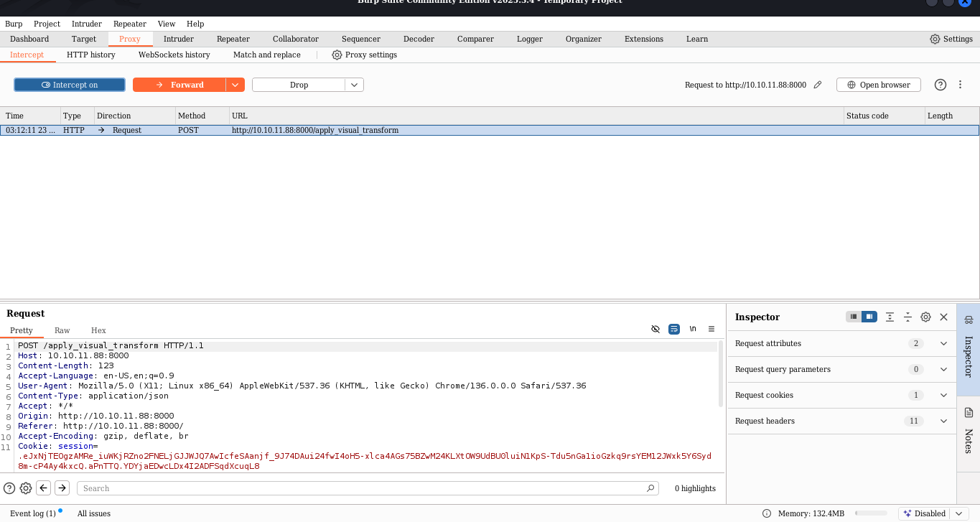Open the message editor hamburger menu
Screen dimensions: 980x522
pos(711,329)
